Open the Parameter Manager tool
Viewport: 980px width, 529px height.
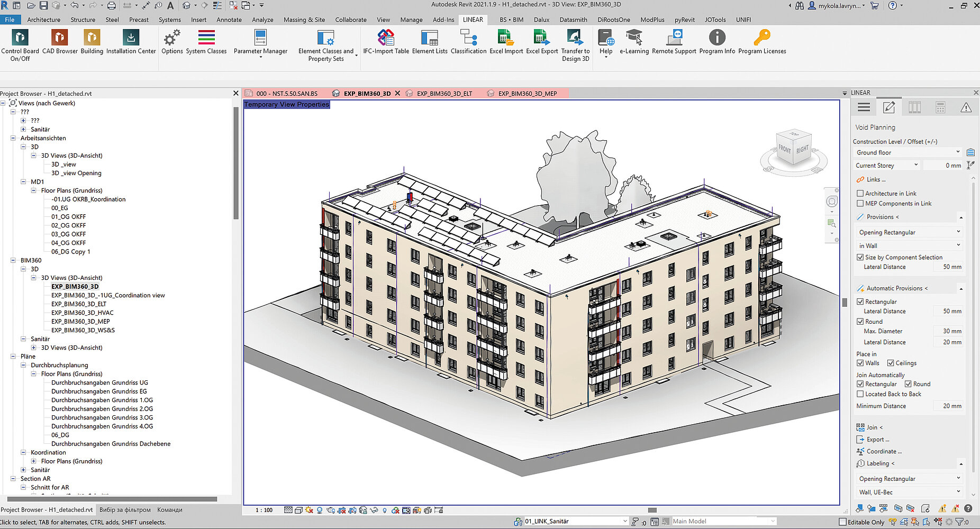click(260, 38)
